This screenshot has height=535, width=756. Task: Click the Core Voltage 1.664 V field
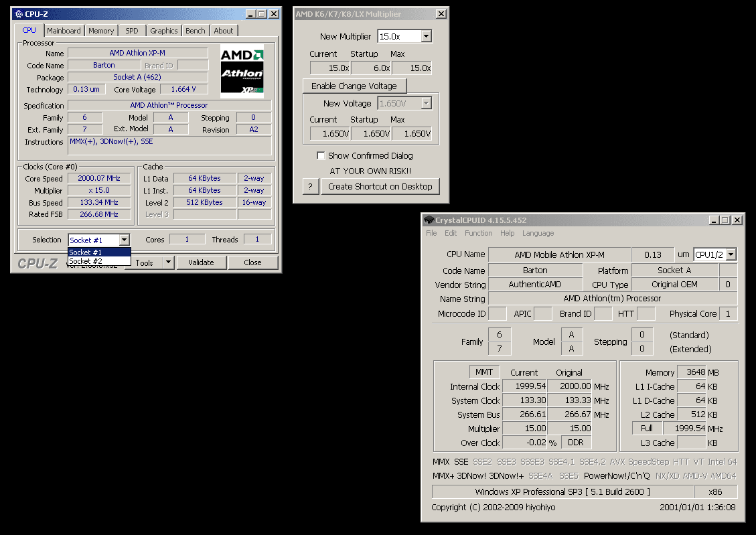click(x=183, y=89)
